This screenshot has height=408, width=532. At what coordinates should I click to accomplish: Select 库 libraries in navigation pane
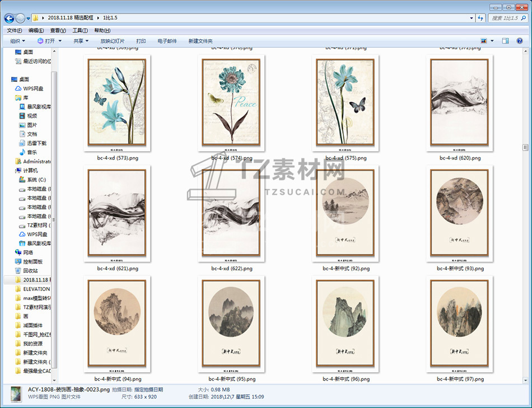[x=22, y=98]
